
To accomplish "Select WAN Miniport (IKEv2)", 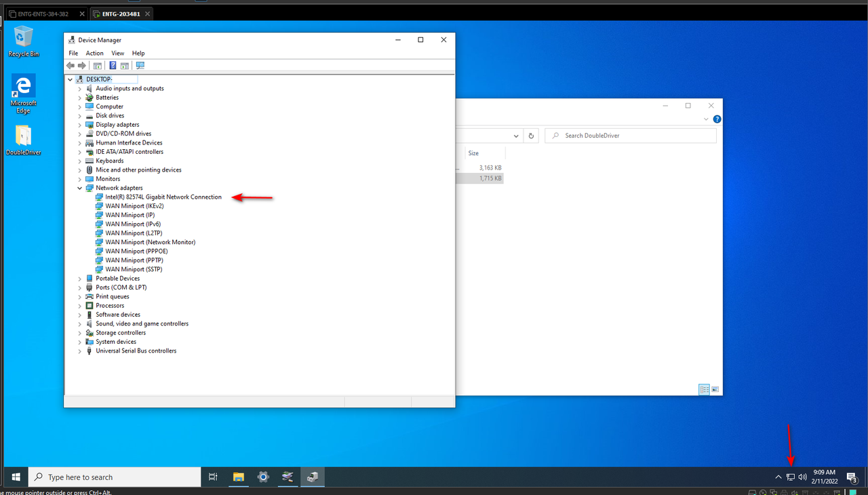I will [x=134, y=206].
